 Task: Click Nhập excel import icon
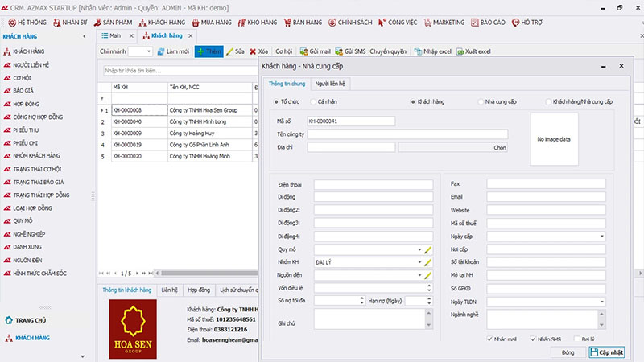[419, 51]
